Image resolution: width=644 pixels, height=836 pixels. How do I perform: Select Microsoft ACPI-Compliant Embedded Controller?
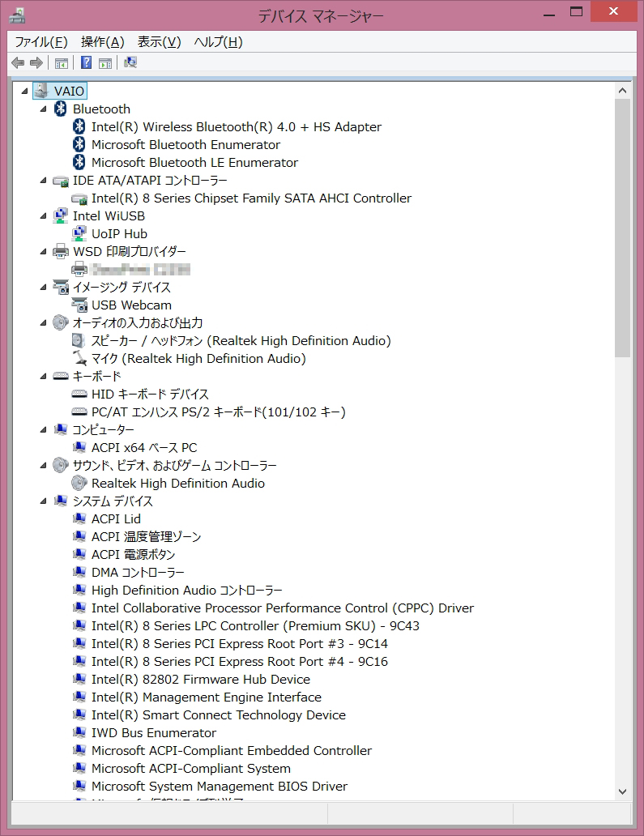[x=232, y=750]
